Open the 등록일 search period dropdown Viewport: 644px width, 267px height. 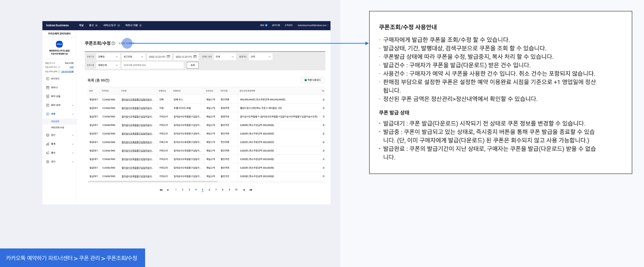[x=108, y=57]
